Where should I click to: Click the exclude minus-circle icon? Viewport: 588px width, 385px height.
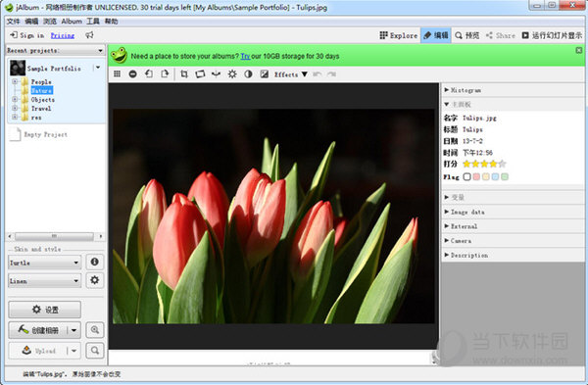point(132,74)
